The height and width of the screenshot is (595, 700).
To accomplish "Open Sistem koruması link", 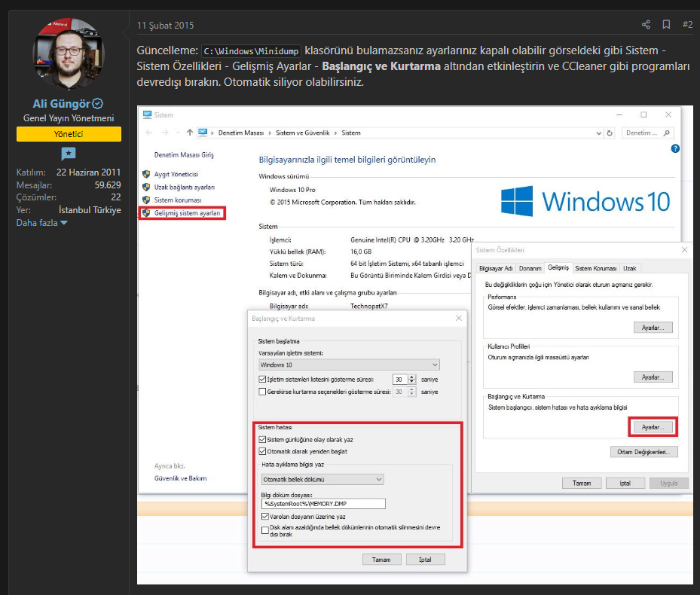I will click(178, 200).
